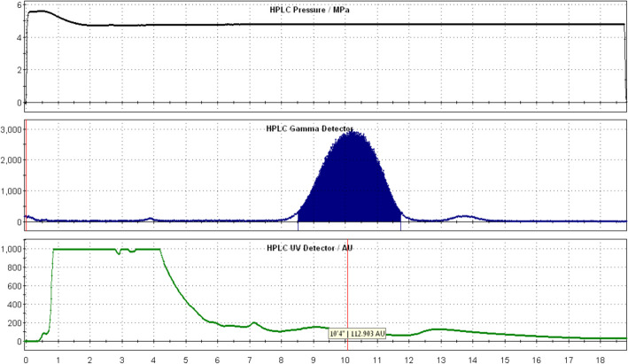The image size is (628, 364).
Task: Click the UV trace bump near 7 minutes
Action: click(254, 322)
